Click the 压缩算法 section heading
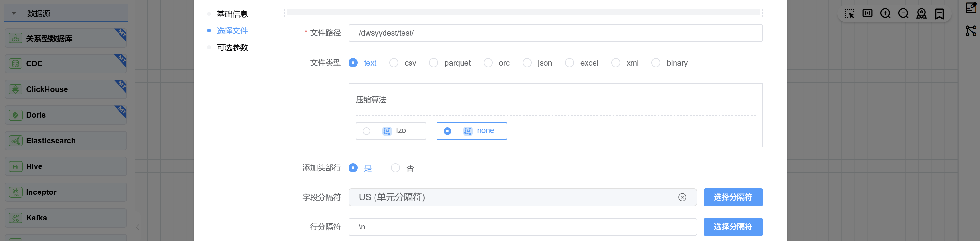 (x=371, y=100)
